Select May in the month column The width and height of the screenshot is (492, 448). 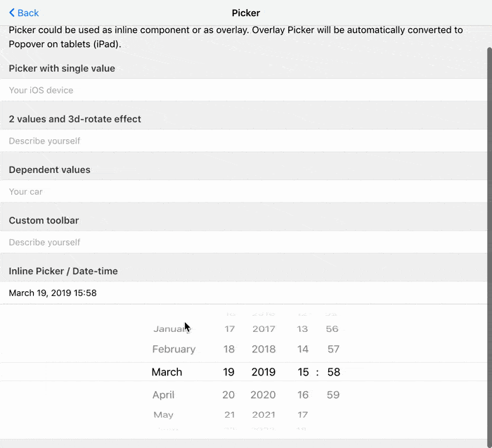pos(163,415)
